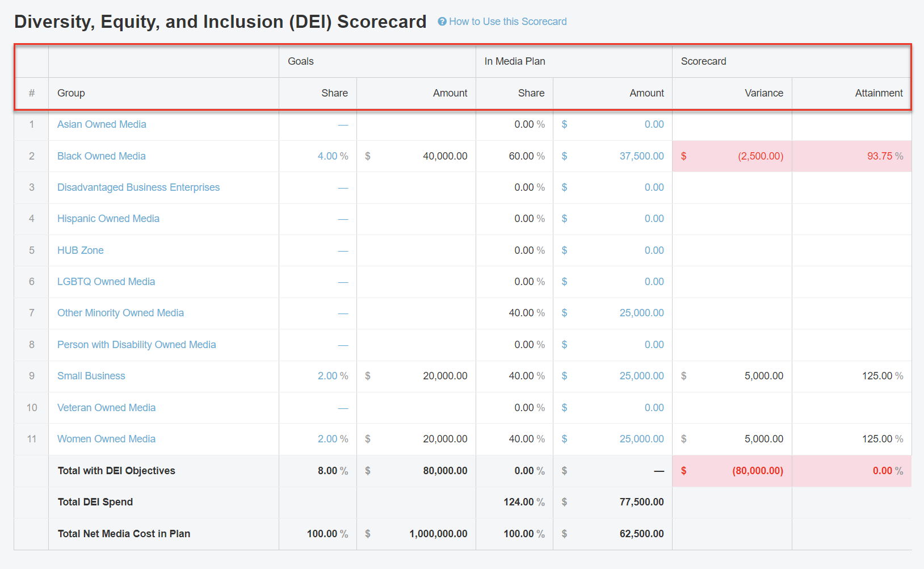Select Disadvantaged Business Enterprises

138,187
